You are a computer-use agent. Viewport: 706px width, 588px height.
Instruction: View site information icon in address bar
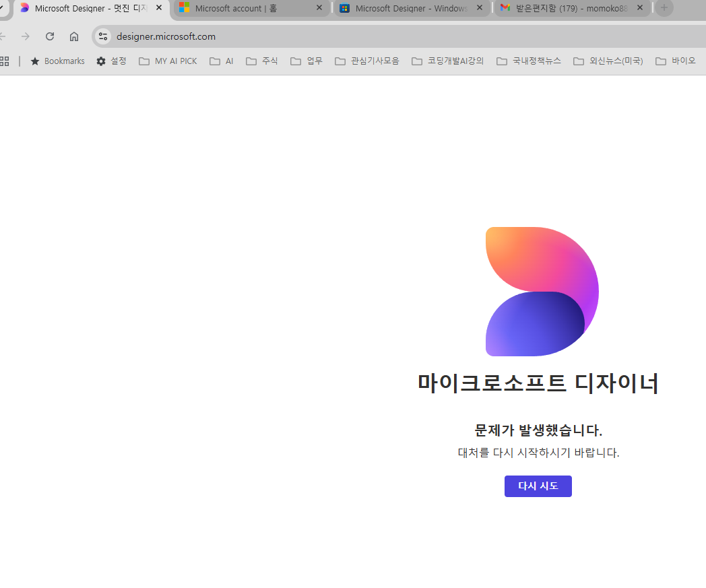point(103,36)
